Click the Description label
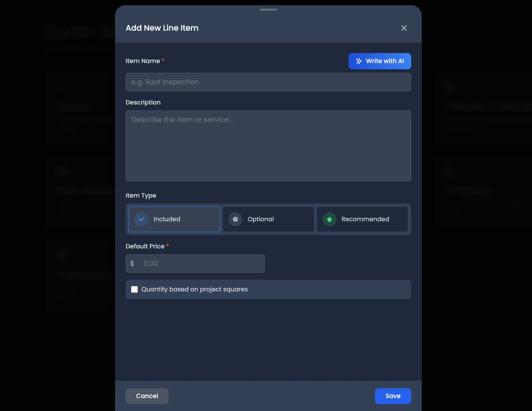The height and width of the screenshot is (411, 532). (143, 102)
